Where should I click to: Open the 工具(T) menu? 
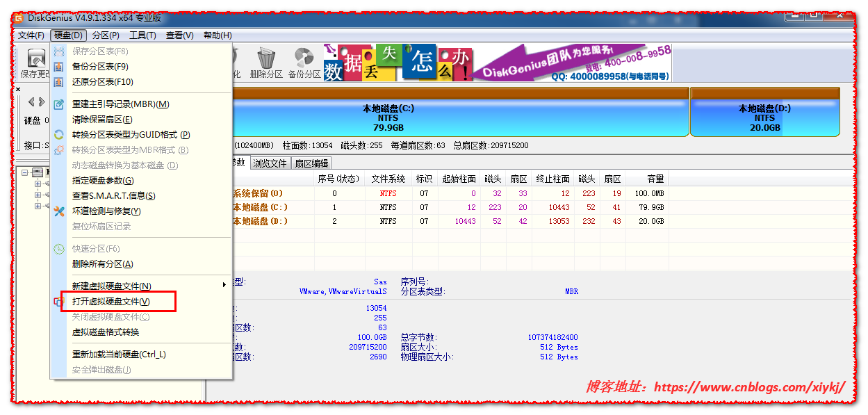[x=142, y=35]
